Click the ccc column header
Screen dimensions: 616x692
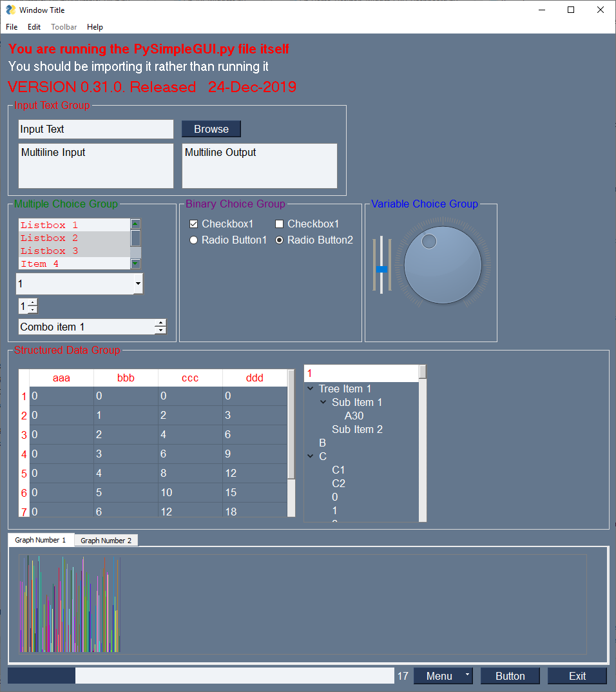[190, 378]
